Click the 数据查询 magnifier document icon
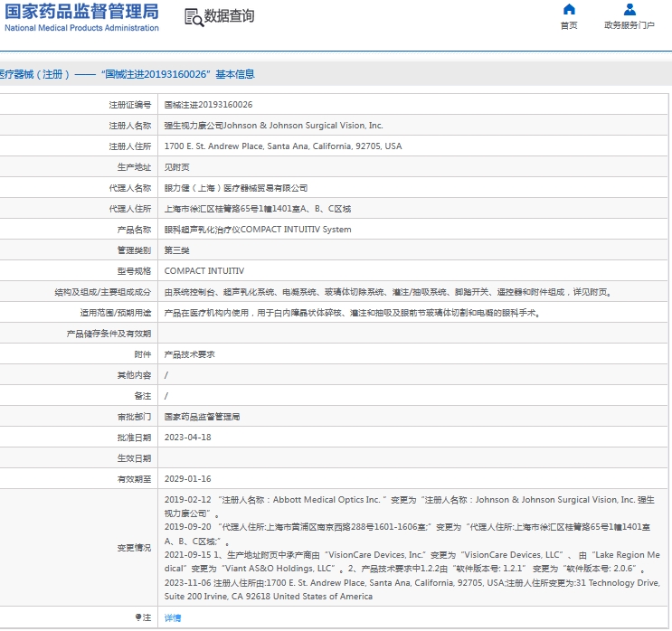The height and width of the screenshot is (631, 672). click(194, 17)
